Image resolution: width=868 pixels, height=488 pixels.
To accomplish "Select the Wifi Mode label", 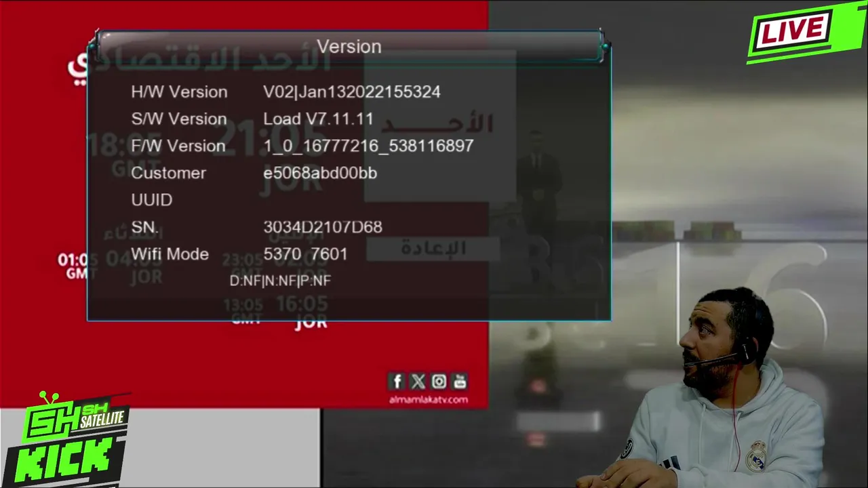I will pos(170,254).
